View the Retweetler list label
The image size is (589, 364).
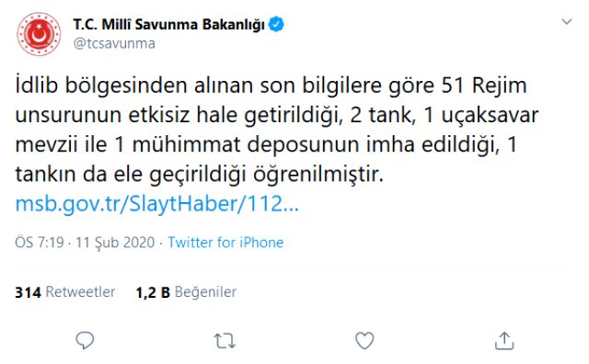pos(80,292)
